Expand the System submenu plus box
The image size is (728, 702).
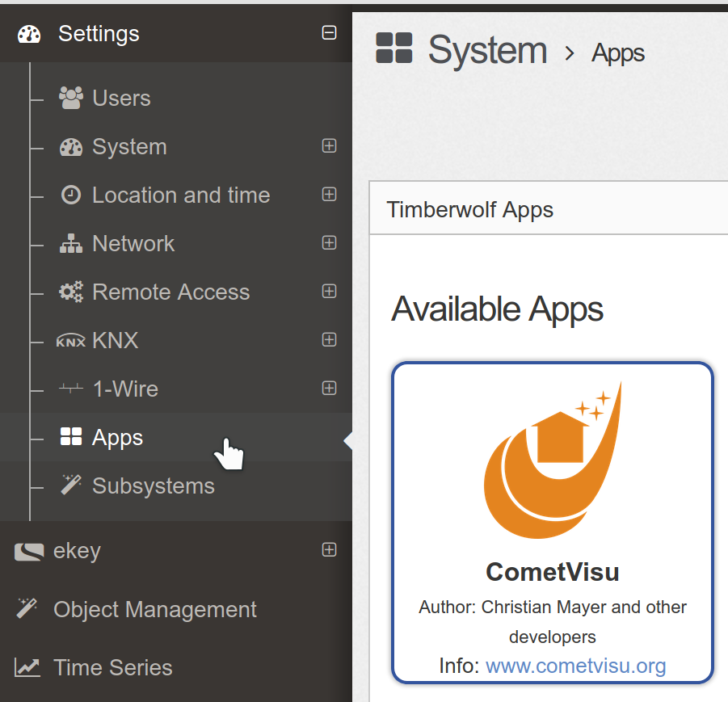329,145
